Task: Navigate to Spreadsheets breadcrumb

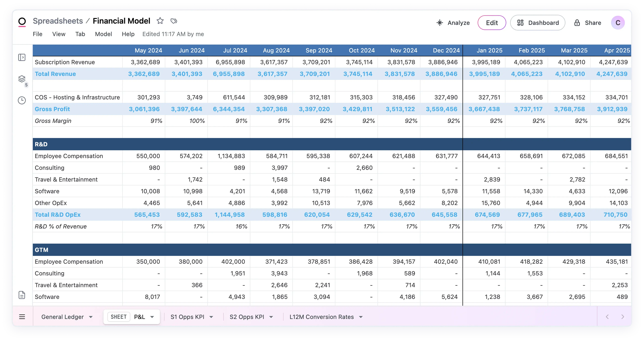Action: point(58,21)
